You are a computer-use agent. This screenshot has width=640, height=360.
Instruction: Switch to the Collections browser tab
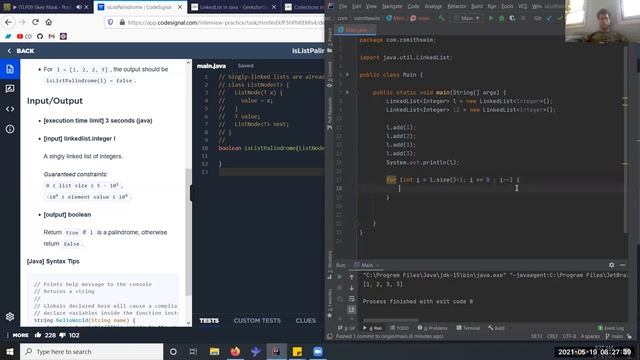(304, 7)
